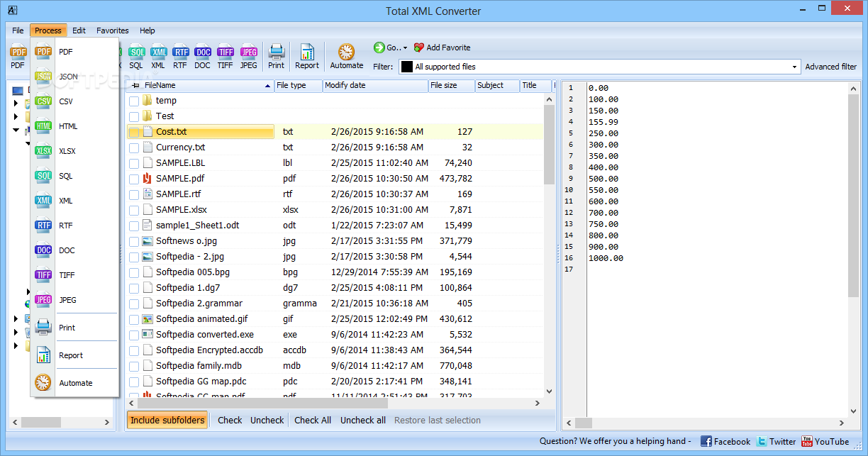Open the Go button dropdown arrow
This screenshot has width=868, height=456.
406,48
